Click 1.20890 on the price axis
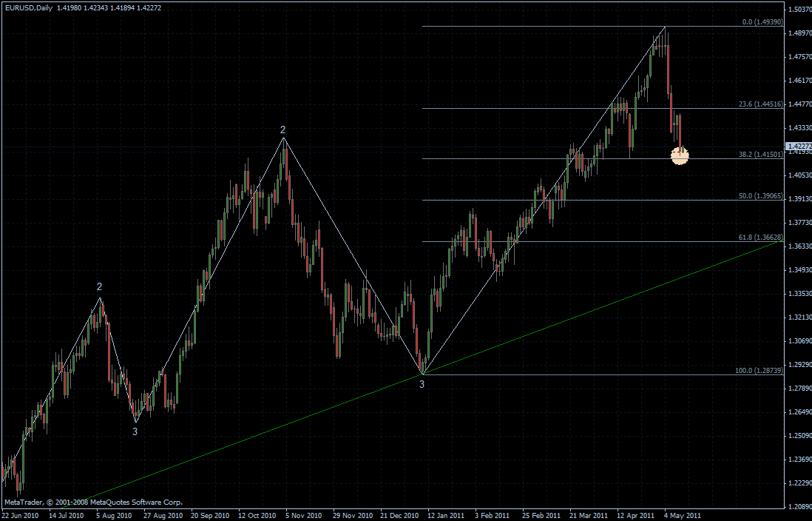Screen dimensions: 812x521 [800, 506]
